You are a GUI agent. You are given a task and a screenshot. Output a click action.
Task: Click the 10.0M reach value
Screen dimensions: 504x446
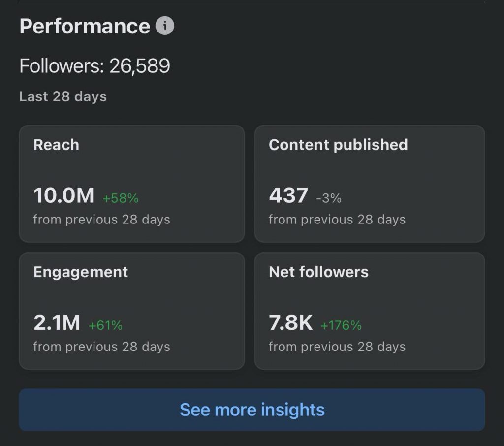63,196
